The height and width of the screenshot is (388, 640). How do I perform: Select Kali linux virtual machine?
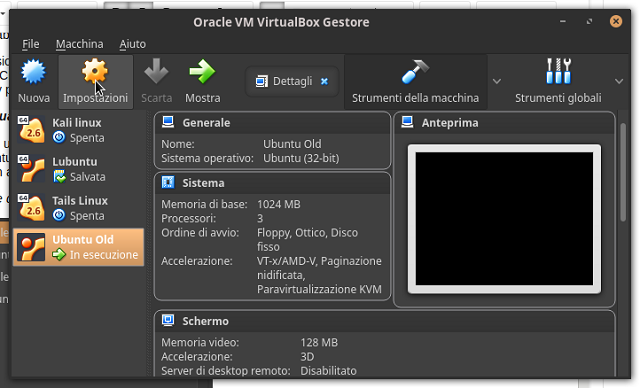79,130
